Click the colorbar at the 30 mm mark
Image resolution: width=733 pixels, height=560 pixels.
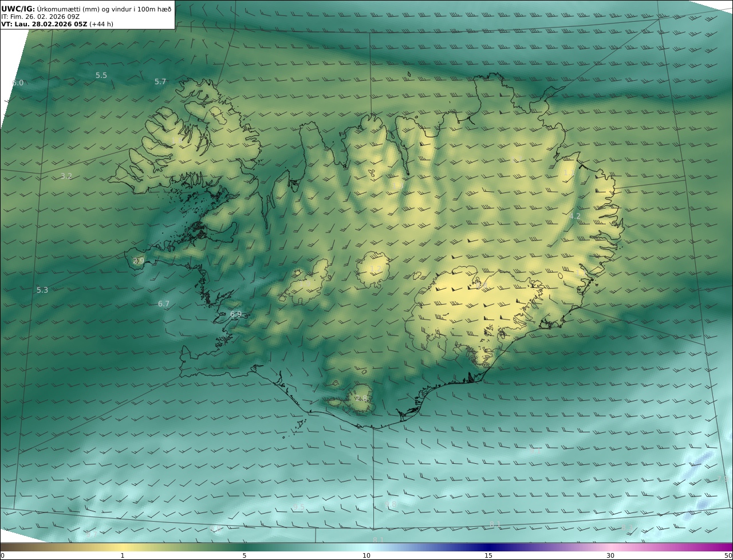[x=610, y=547]
